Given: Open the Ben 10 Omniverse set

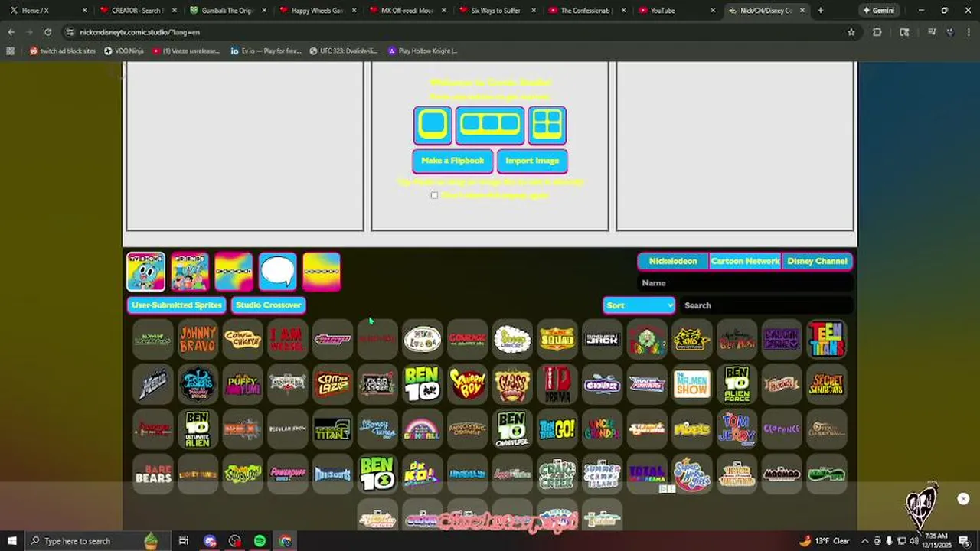Looking at the screenshot, I should coord(511,429).
